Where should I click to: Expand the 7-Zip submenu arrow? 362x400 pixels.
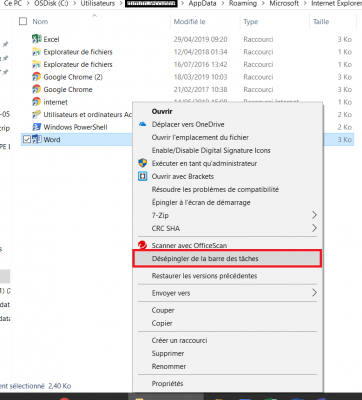point(314,215)
